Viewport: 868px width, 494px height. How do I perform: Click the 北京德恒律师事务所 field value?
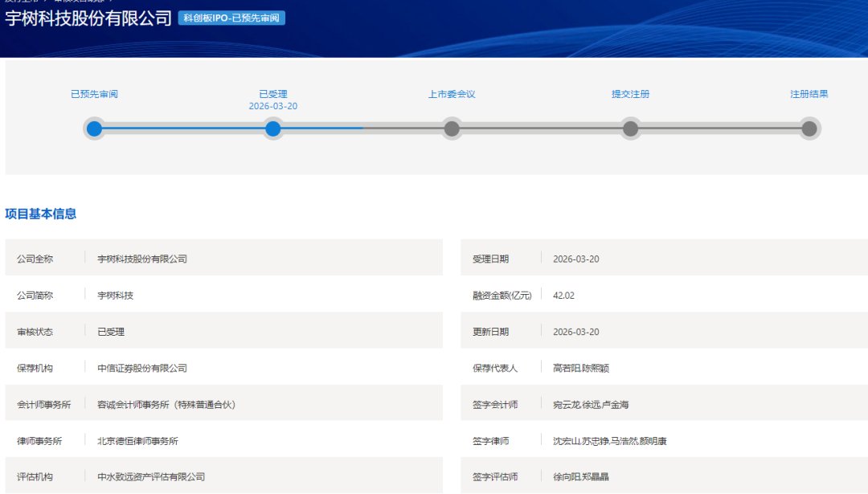coord(135,440)
